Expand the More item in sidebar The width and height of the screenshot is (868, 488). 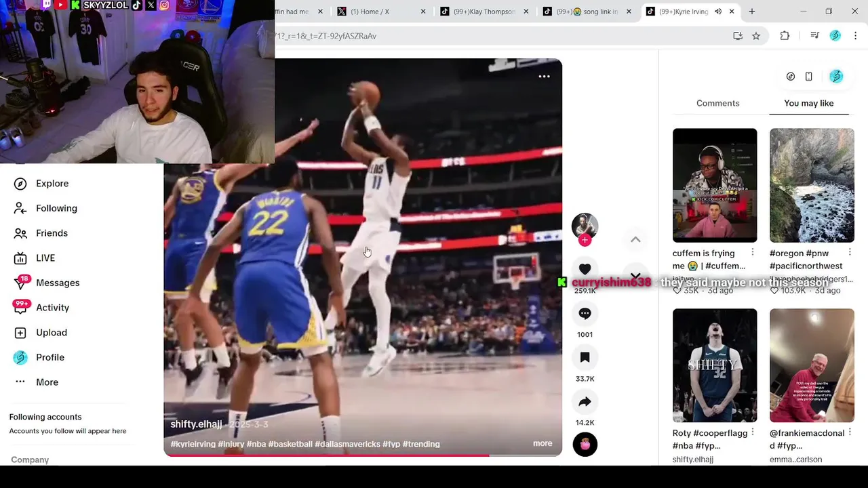[x=36, y=382]
